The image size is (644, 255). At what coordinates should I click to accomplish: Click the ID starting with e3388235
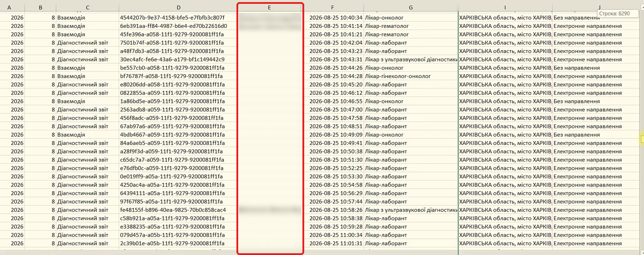172,227
